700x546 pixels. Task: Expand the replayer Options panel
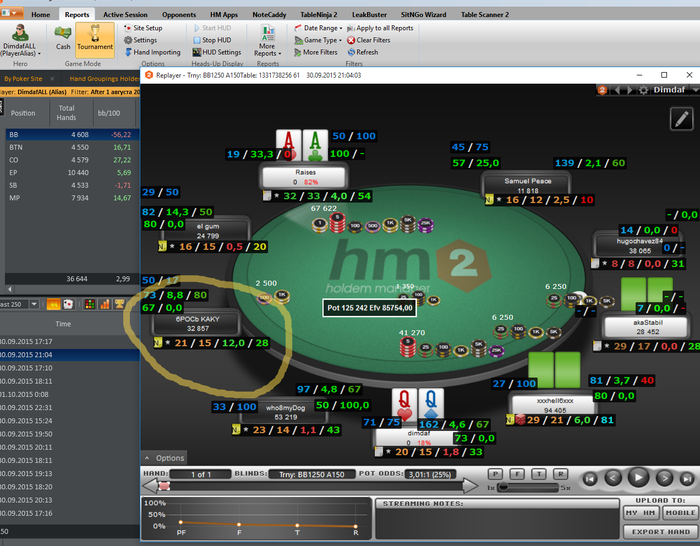pyautogui.click(x=164, y=458)
